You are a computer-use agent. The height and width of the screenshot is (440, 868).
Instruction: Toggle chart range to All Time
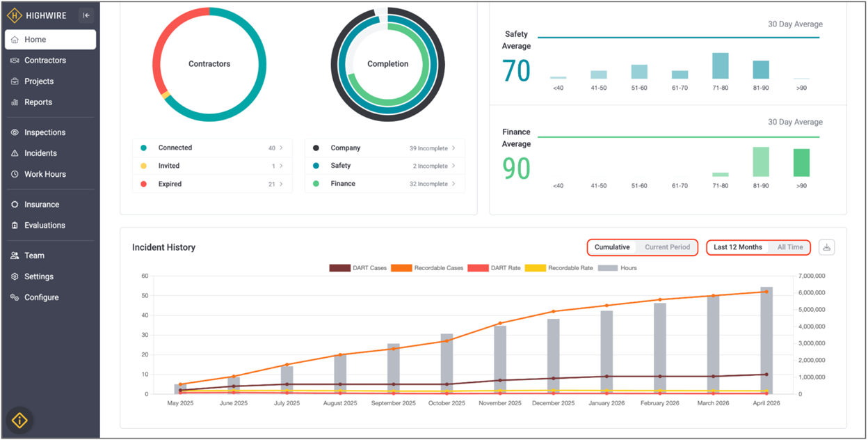[790, 247]
